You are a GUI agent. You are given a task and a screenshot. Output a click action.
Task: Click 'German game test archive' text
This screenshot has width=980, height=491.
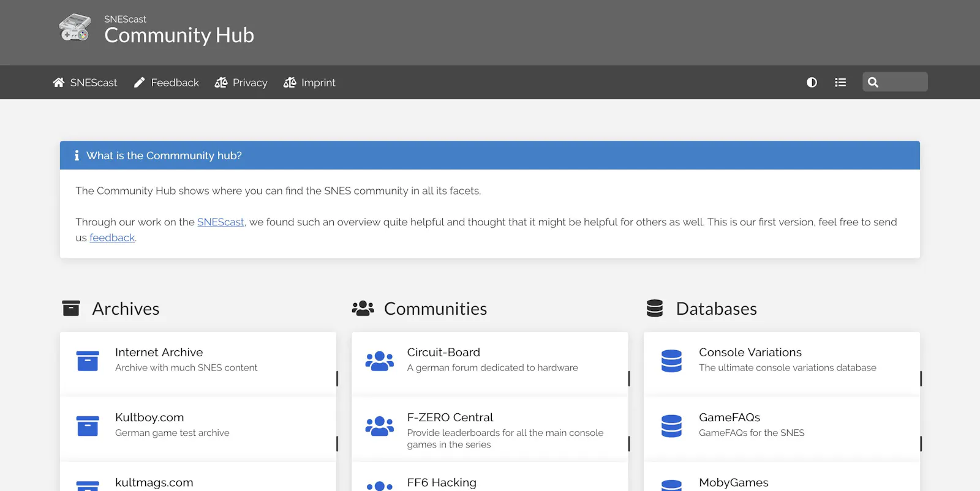coord(172,433)
